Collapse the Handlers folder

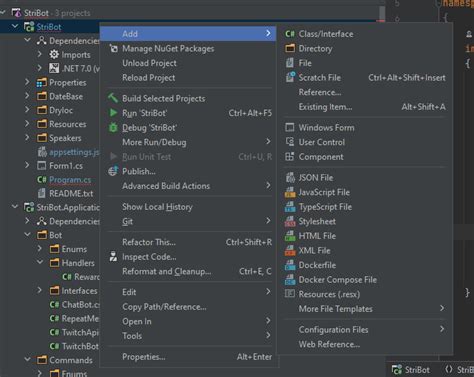[40, 263]
